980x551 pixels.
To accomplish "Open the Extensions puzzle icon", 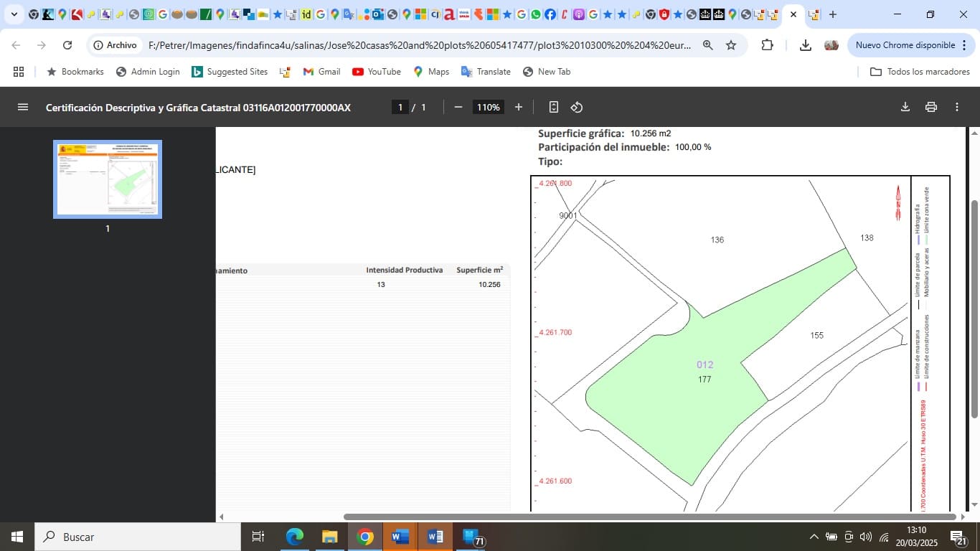I will tap(767, 45).
